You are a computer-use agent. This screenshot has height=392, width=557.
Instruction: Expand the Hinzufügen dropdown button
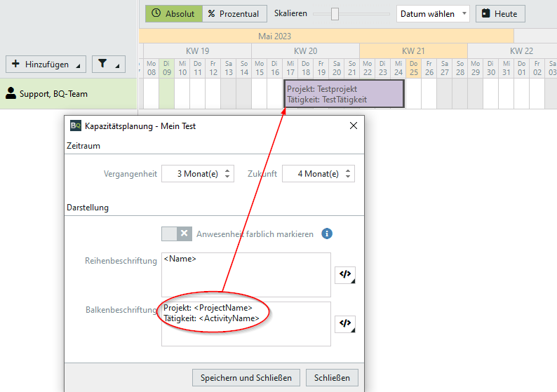[x=46, y=64]
